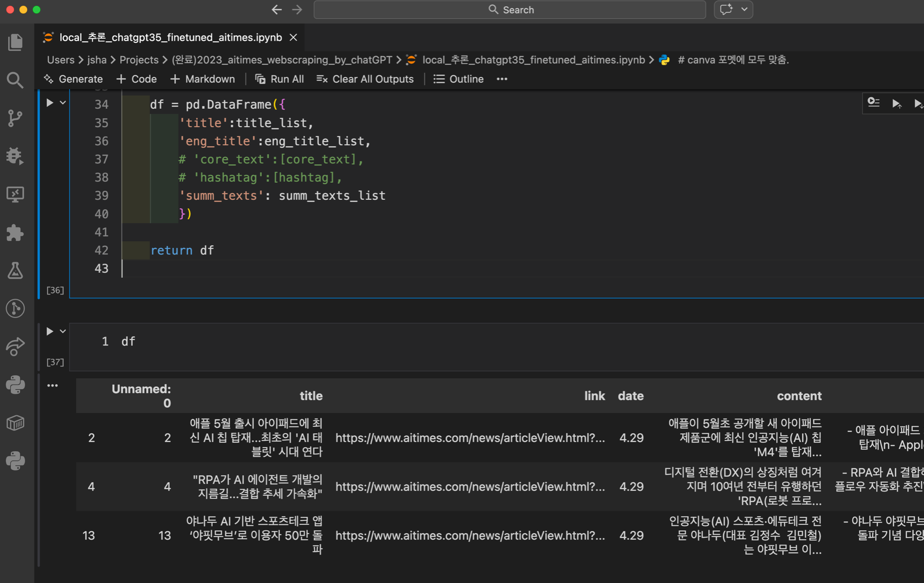
Task: Clear All Outputs of the notebook
Action: pos(365,79)
